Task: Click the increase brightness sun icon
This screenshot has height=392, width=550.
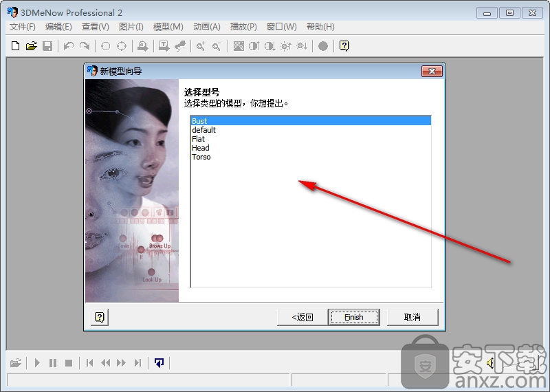Action: coord(286,46)
